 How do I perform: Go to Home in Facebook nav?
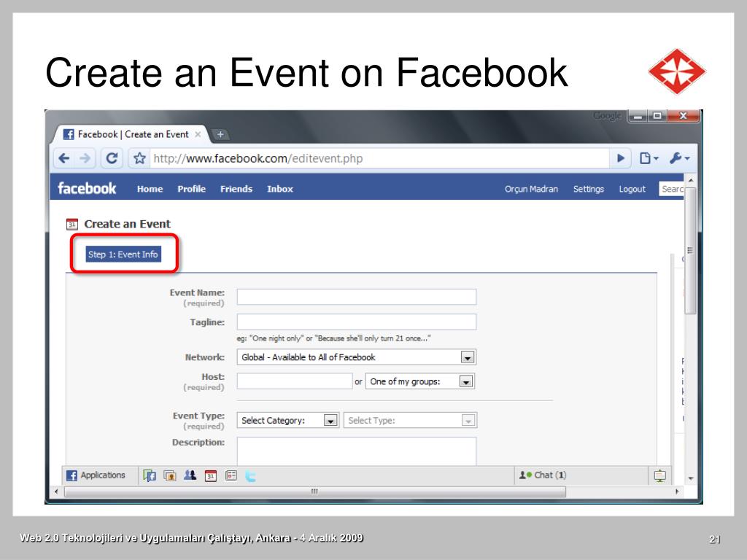[150, 189]
